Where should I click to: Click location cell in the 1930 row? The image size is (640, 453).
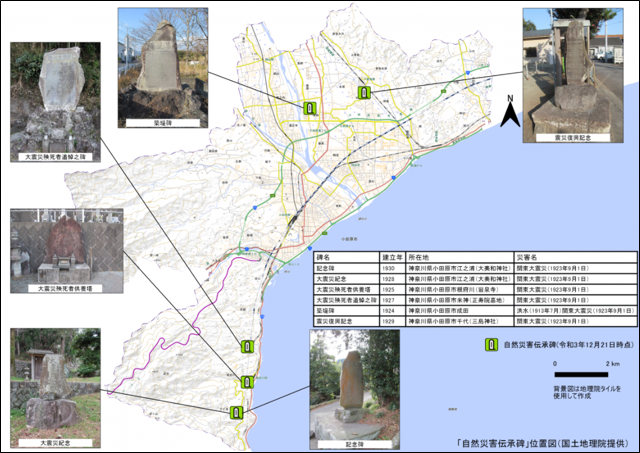coord(460,268)
